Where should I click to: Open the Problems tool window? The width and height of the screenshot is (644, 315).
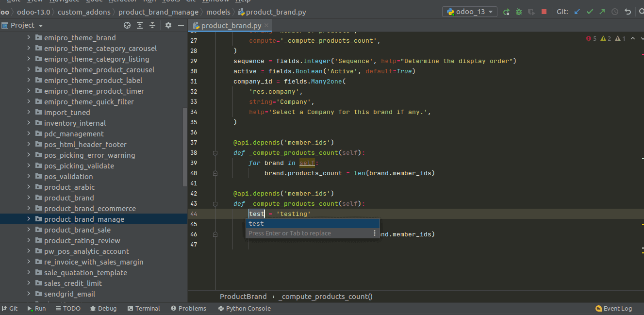[x=189, y=308]
